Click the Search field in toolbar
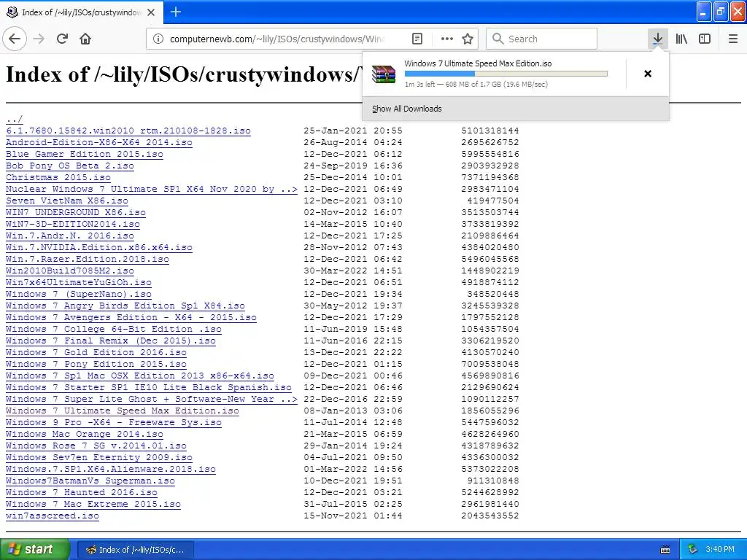This screenshot has width=747, height=560. [x=542, y=39]
